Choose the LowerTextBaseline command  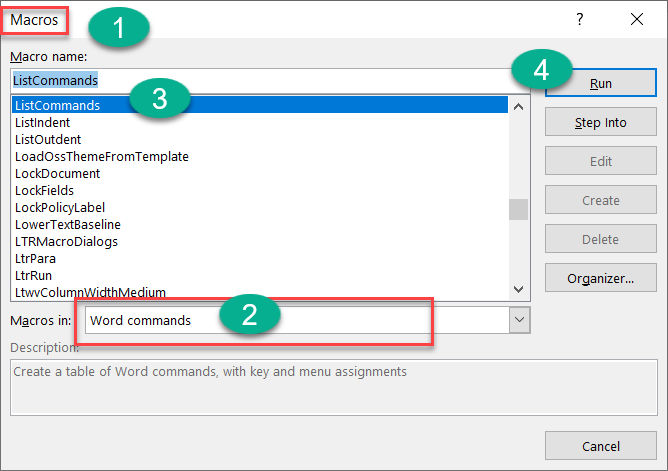[67, 224]
